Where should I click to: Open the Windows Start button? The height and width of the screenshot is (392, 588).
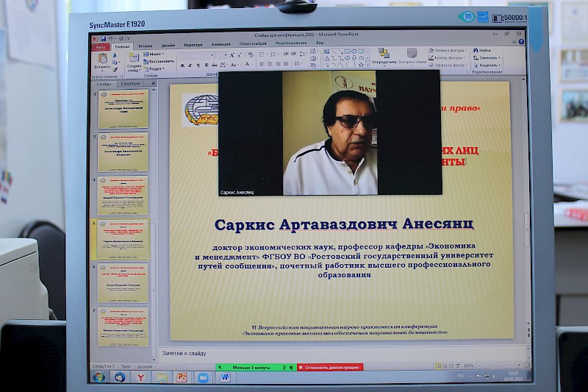point(98,377)
